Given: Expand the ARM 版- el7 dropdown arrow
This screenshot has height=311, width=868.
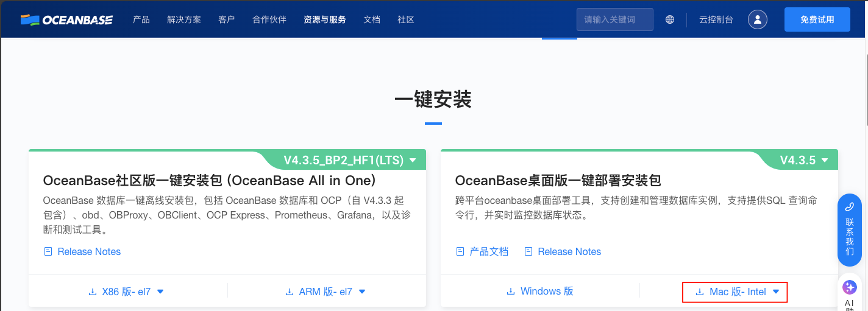Looking at the screenshot, I should click(x=362, y=292).
